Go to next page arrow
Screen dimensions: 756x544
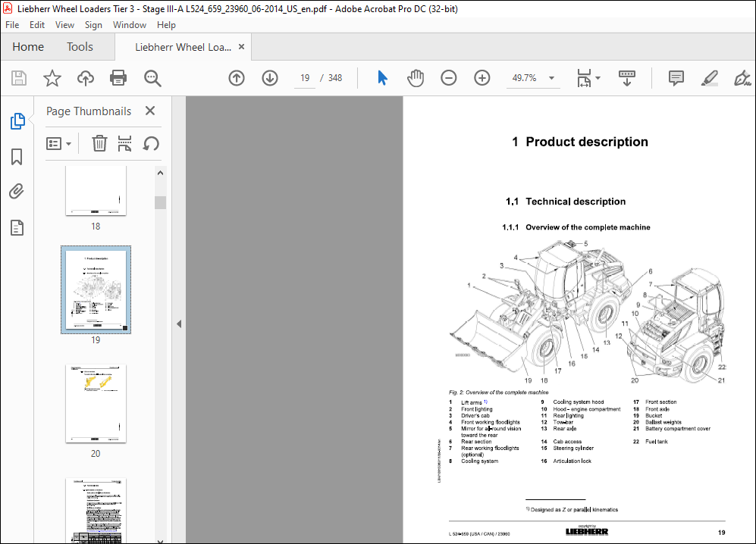pos(270,78)
